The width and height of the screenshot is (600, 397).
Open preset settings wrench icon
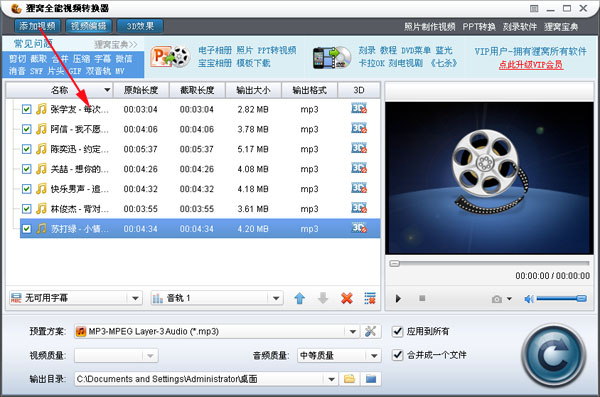[x=370, y=331]
